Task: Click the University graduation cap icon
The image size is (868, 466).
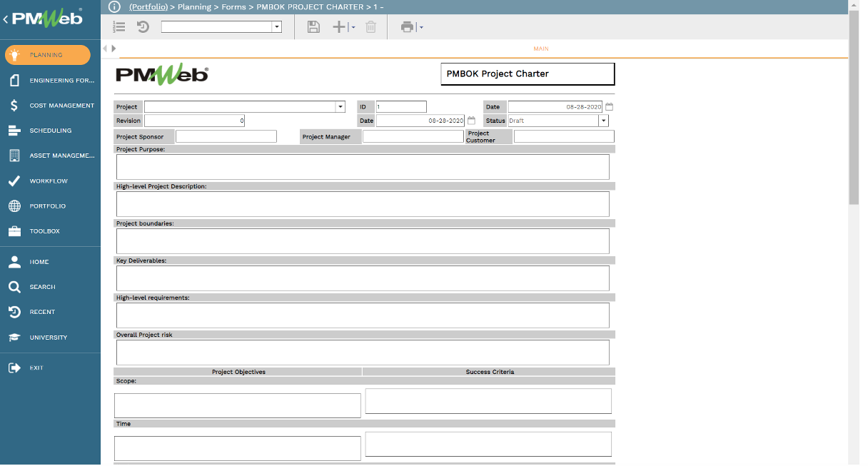Action: (x=14, y=338)
